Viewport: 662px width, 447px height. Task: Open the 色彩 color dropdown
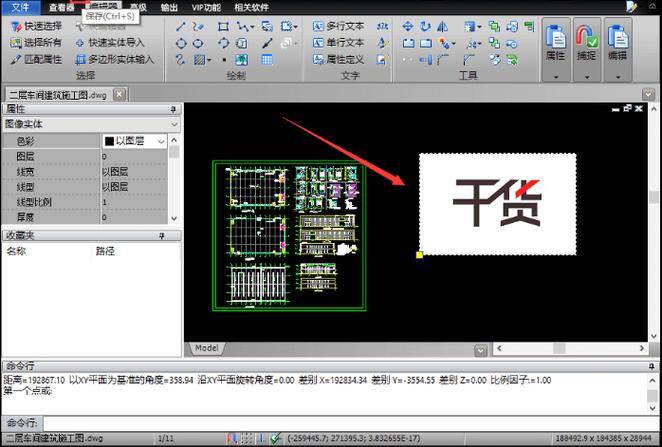pos(175,142)
